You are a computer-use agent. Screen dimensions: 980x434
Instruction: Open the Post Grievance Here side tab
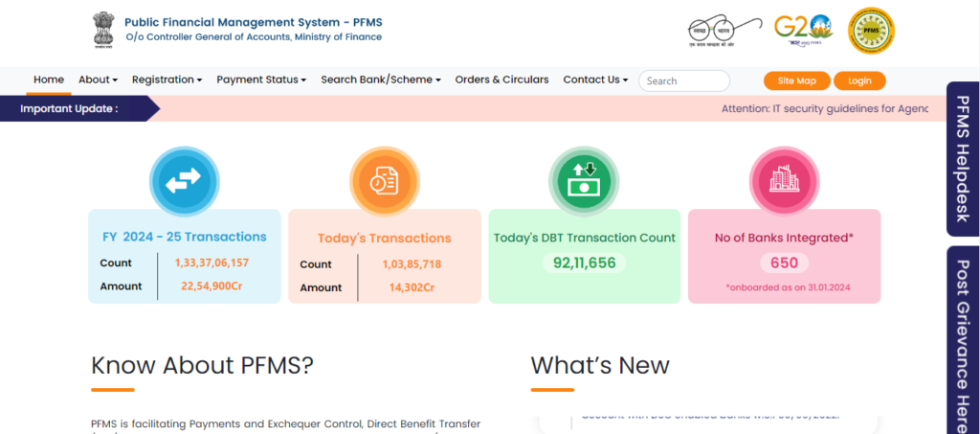point(963,339)
